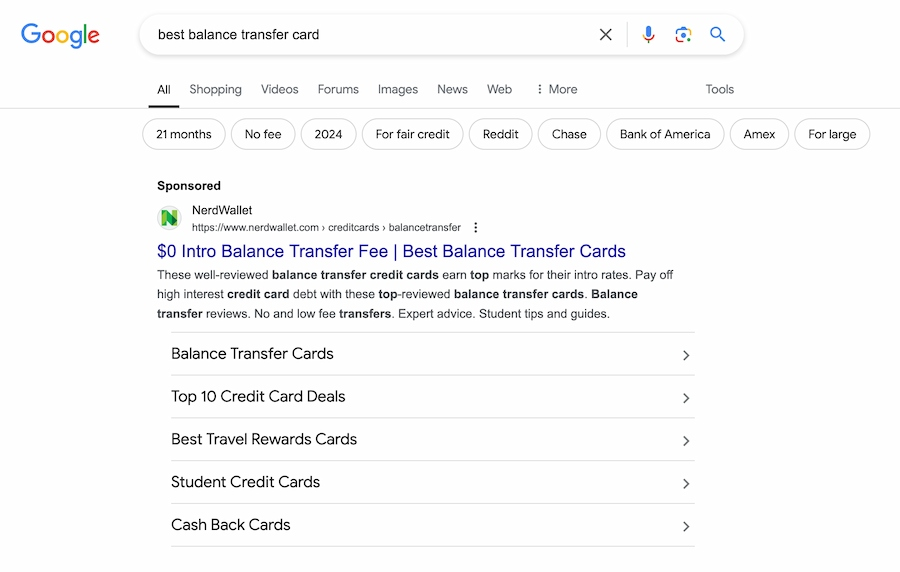This screenshot has width=900, height=572.
Task: Click chevron on Top 10 Credit Card Deals row
Action: tap(686, 398)
